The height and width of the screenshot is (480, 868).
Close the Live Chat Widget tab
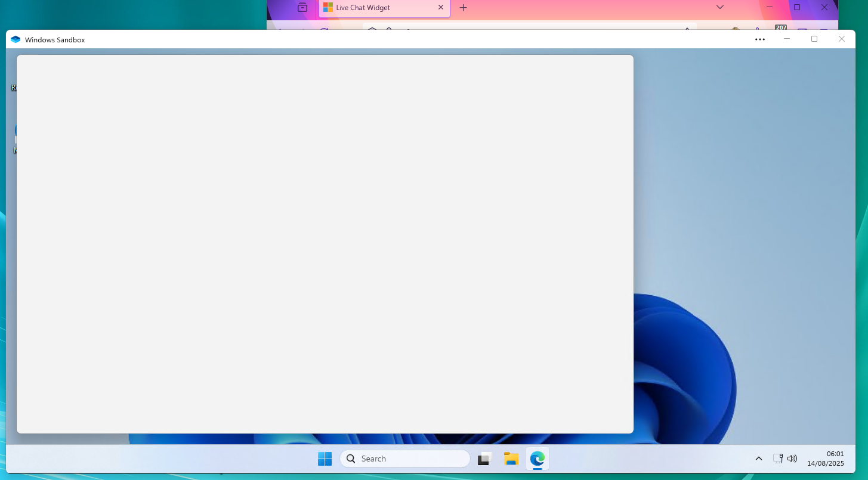(x=441, y=8)
